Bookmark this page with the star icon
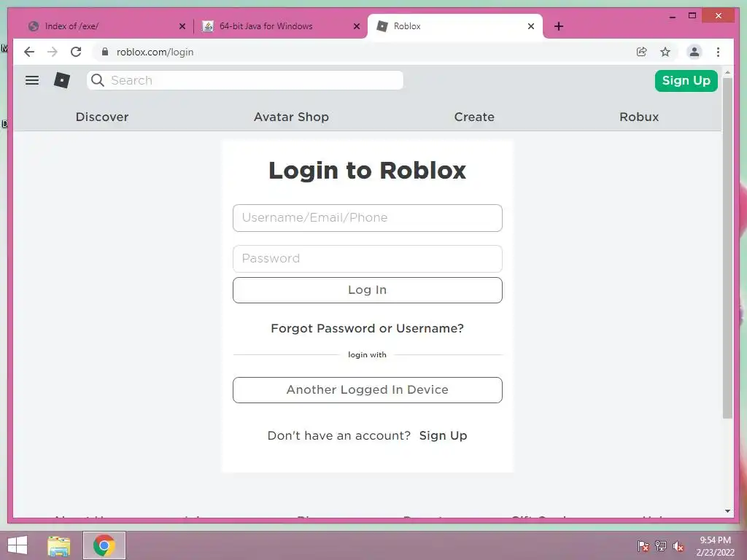Image resolution: width=747 pixels, height=560 pixels. 665,52
